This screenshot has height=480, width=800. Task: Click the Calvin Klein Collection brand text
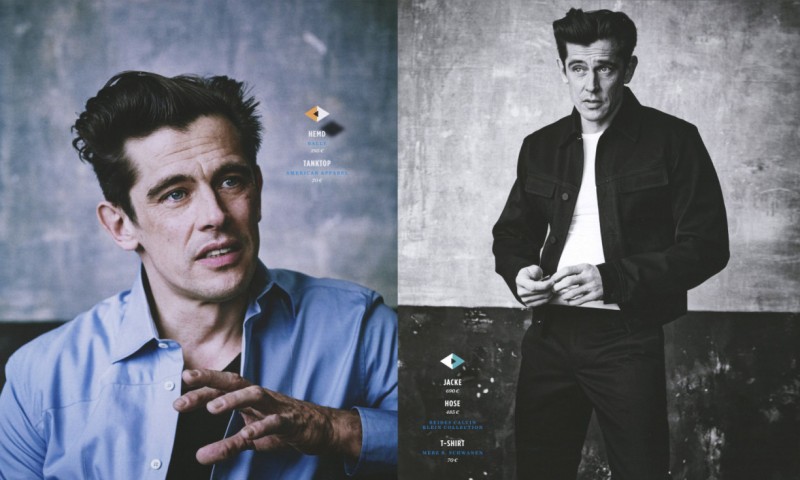point(452,424)
